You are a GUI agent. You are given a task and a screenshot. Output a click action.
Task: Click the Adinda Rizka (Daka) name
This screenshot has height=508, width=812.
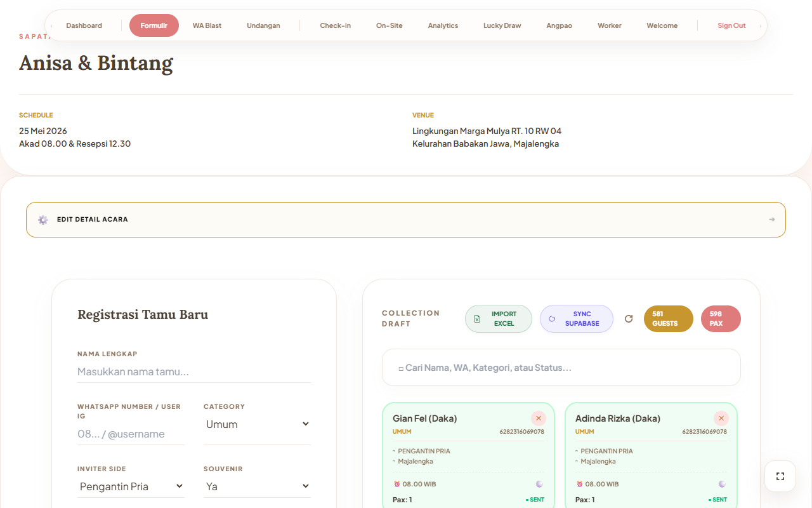click(618, 418)
